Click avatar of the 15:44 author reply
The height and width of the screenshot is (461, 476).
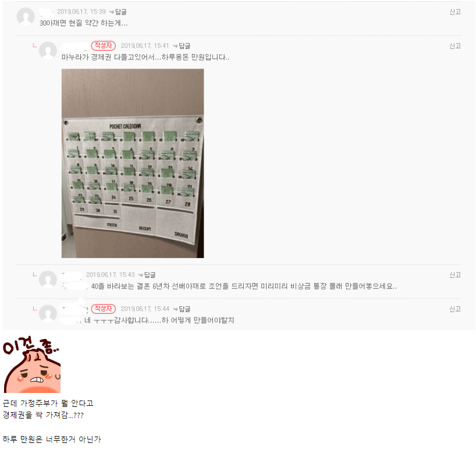48,313
